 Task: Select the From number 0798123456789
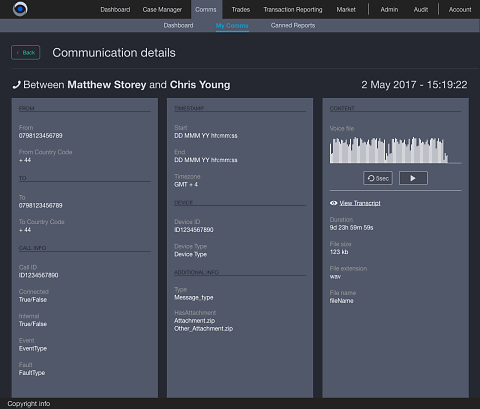click(x=40, y=136)
